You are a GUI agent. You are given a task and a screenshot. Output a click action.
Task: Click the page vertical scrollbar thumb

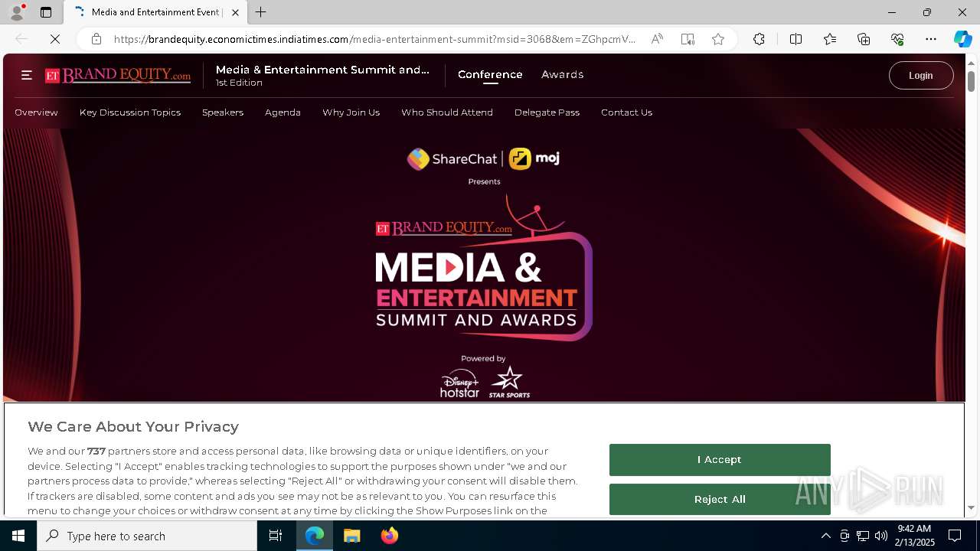coord(972,80)
